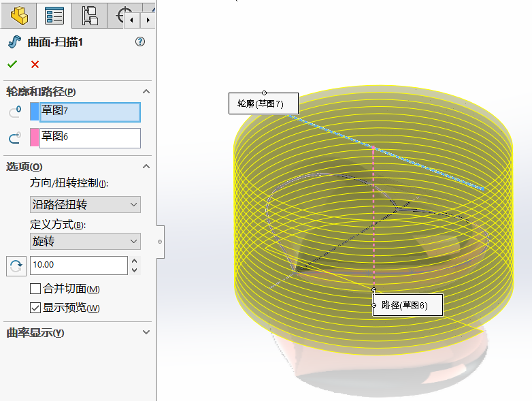Click the twist value field showing 10.00
Viewport: 532px width, 401px height.
click(79, 266)
